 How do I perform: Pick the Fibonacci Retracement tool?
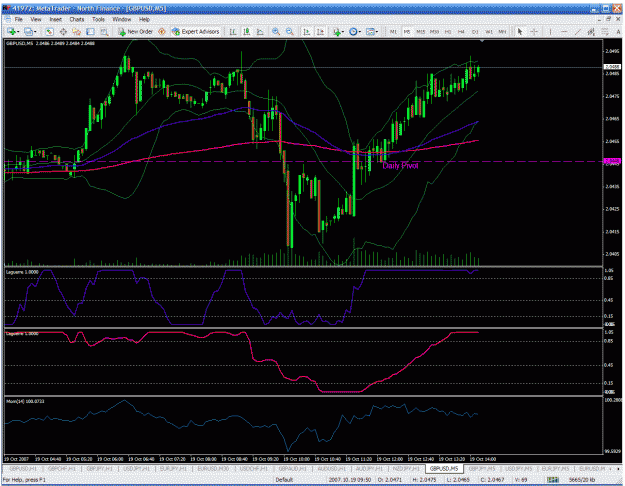(x=605, y=31)
